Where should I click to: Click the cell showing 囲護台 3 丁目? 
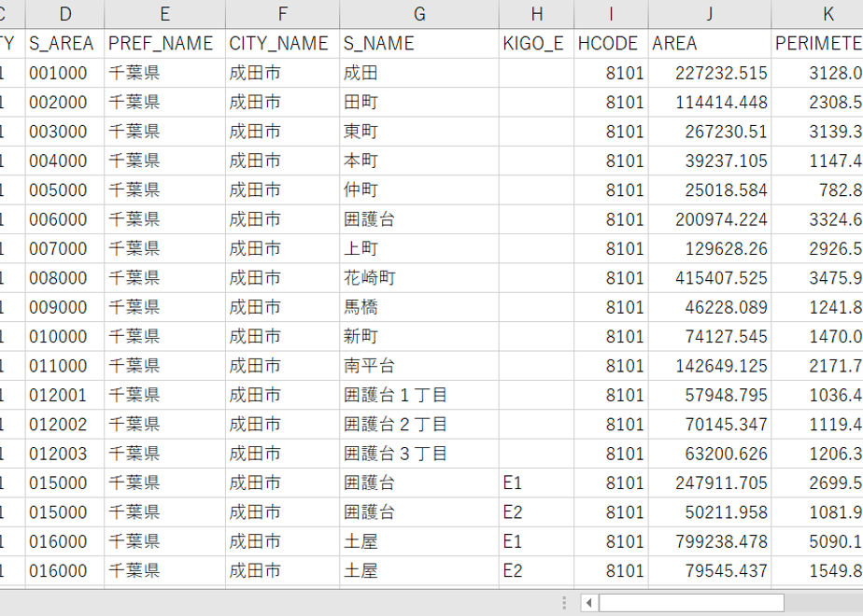pos(419,454)
